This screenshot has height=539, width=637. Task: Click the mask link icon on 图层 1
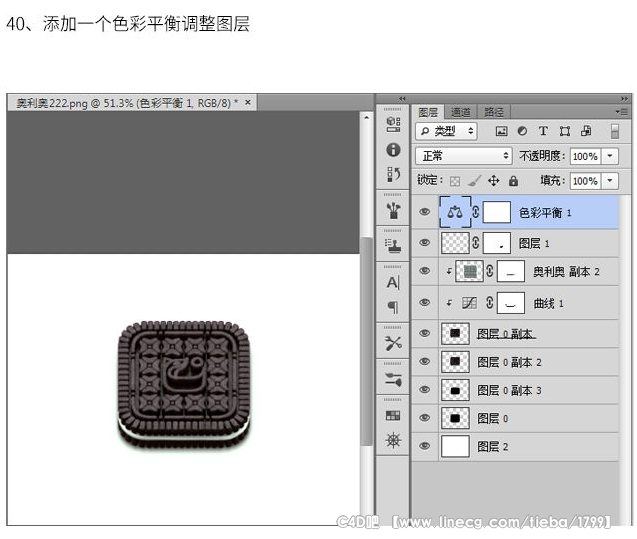click(x=476, y=243)
